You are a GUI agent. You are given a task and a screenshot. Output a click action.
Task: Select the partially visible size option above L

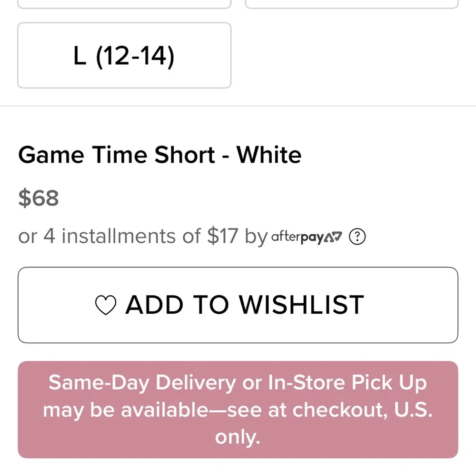pos(124,4)
